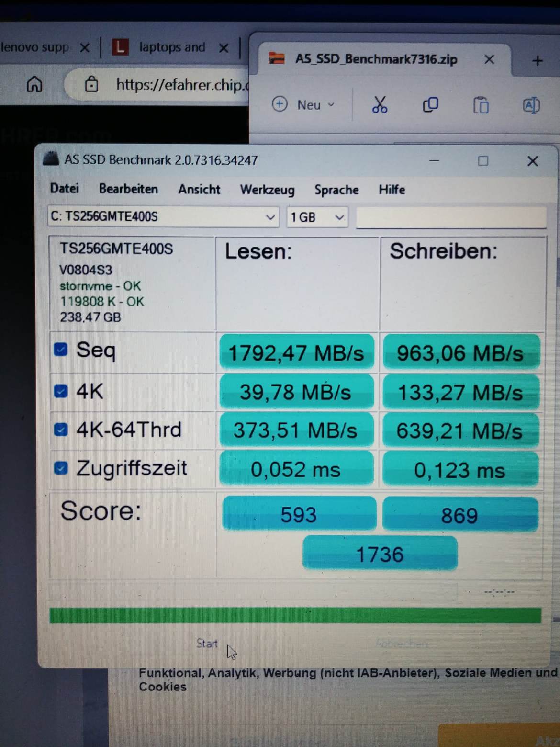Click the V0804S3 firmware text
The width and height of the screenshot is (560, 747).
click(86, 270)
